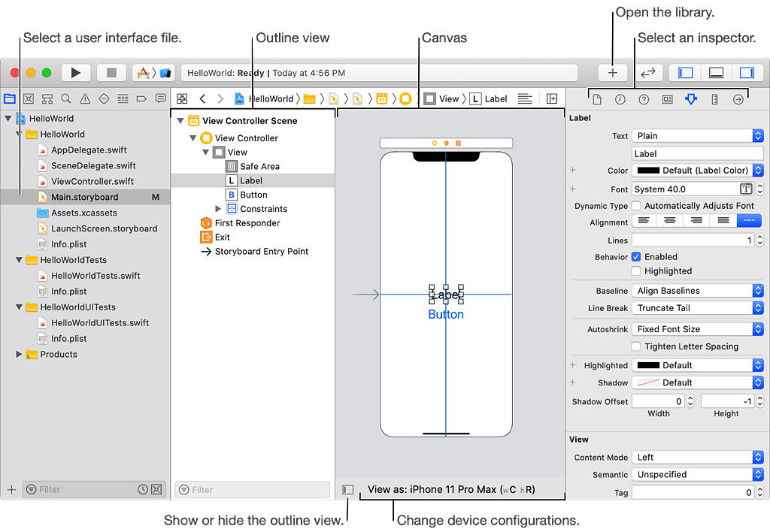Toggle the navigator panel

pos(686,73)
